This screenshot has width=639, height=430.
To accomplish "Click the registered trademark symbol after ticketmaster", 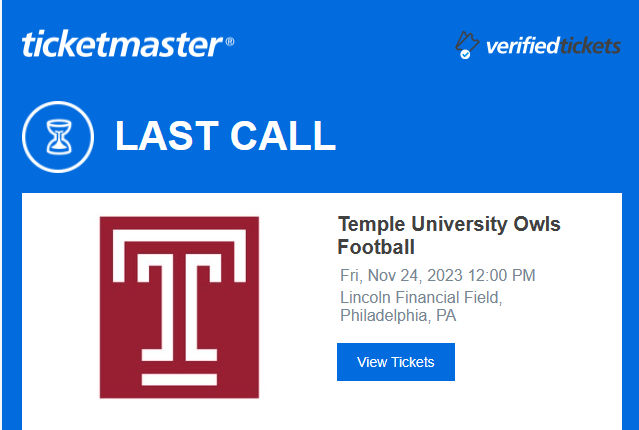I will (x=230, y=42).
